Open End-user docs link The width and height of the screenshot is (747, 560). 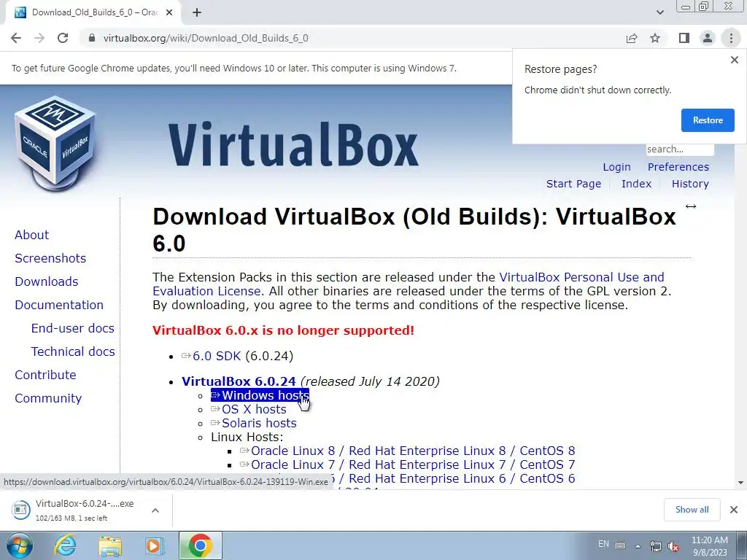coord(72,328)
